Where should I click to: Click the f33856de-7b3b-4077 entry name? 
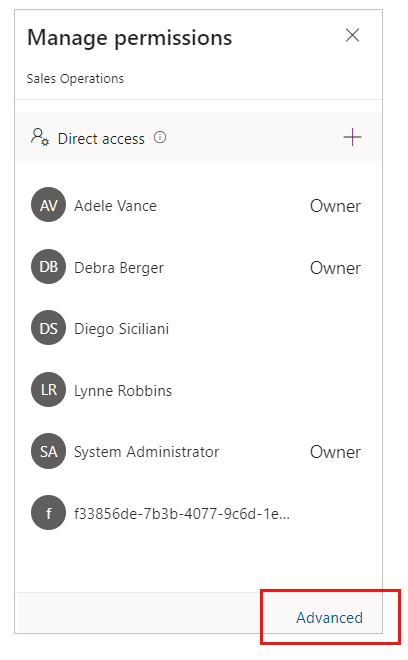click(x=182, y=514)
